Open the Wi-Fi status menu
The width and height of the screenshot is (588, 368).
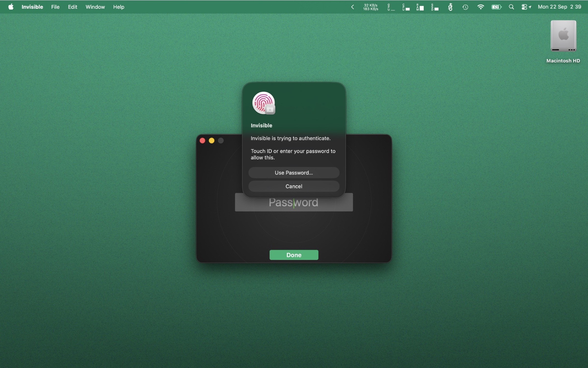tap(480, 7)
